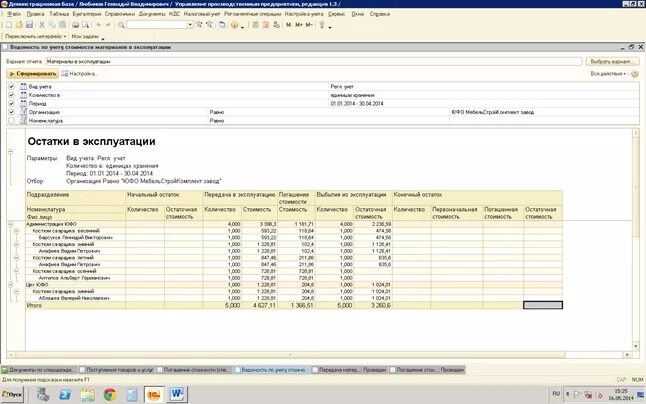This screenshot has height=404, width=646.
Task: Enable the Номенклатура filter checkbox
Action: [12, 121]
